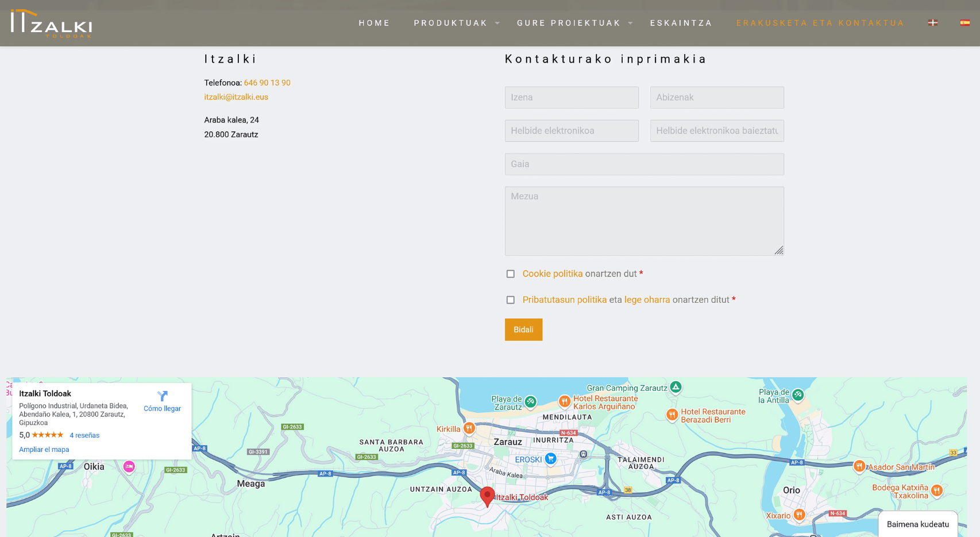Open the 4 reseñas reviews link
This screenshot has width=980, height=537.
click(84, 435)
